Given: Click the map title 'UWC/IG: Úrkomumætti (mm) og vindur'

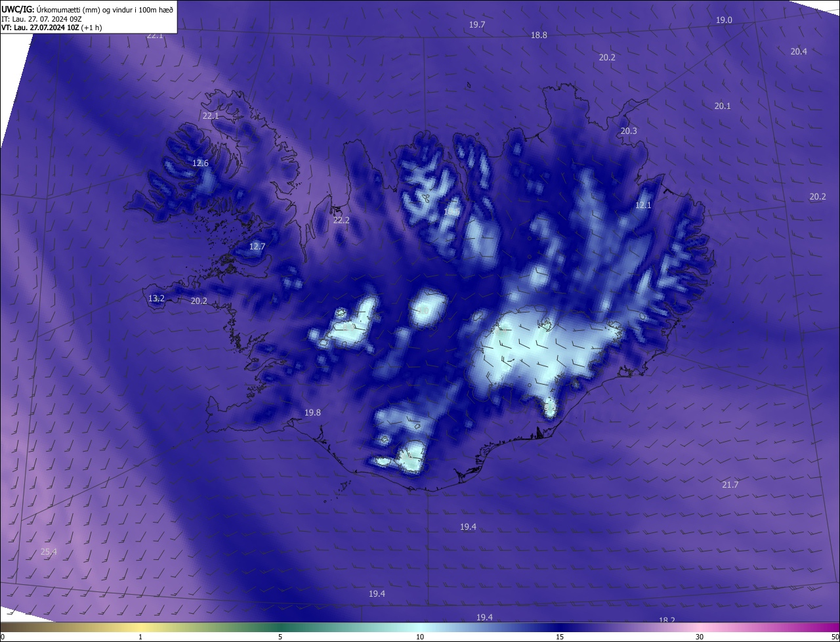Looking at the screenshot, I should click(x=87, y=9).
